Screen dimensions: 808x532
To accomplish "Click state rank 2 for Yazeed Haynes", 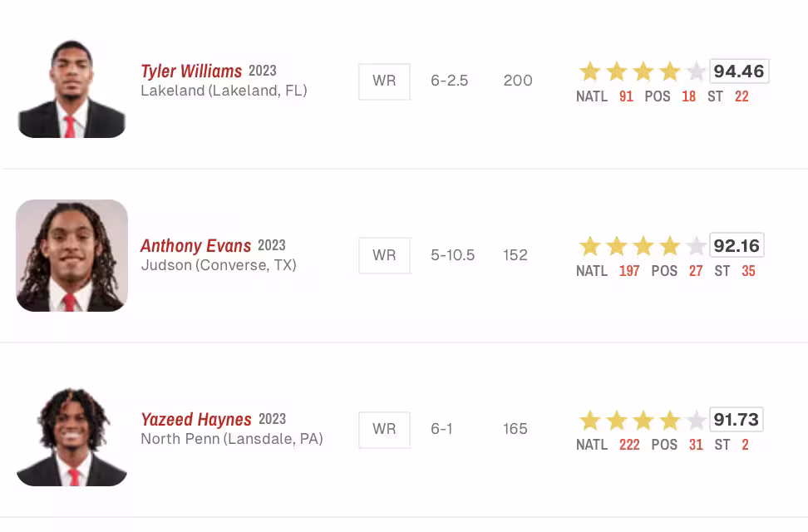I will pyautogui.click(x=745, y=445).
